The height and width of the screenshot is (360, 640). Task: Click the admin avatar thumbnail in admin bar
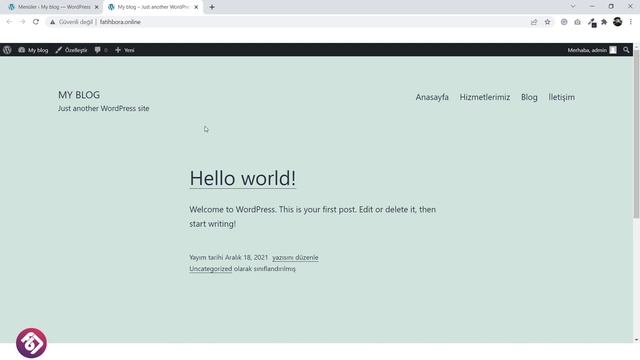[x=613, y=50]
